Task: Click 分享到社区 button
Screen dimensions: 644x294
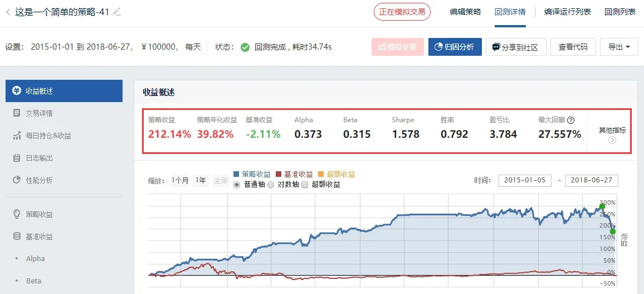Action: [516, 47]
